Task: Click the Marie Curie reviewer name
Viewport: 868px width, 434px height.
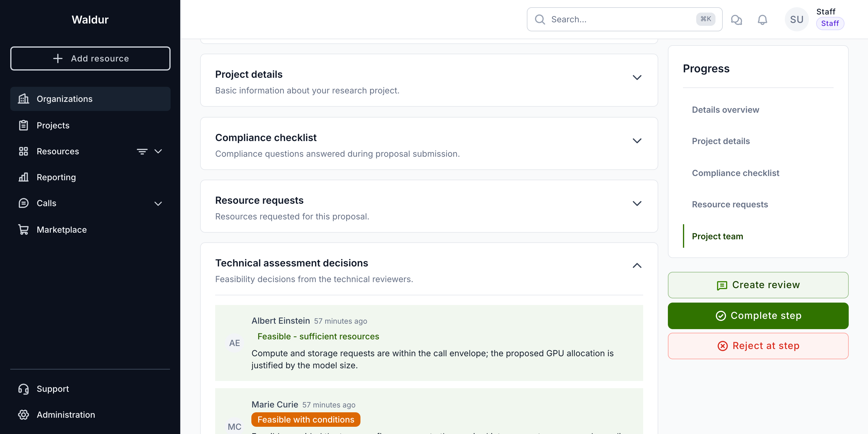Action: tap(275, 405)
